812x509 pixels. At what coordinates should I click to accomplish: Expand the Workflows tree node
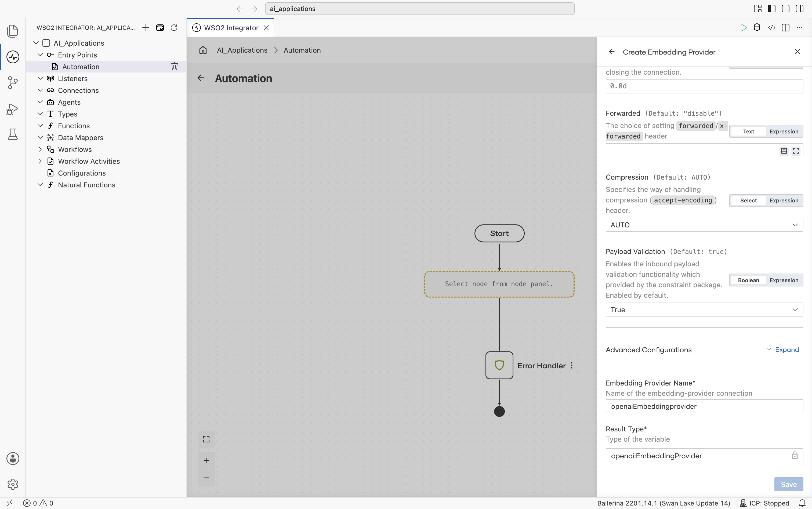click(x=40, y=150)
